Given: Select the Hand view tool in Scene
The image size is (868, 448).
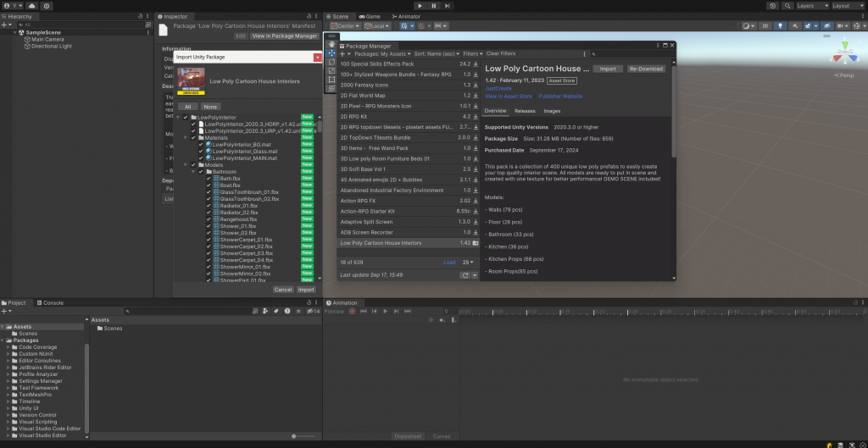Looking at the screenshot, I should pos(331,44).
